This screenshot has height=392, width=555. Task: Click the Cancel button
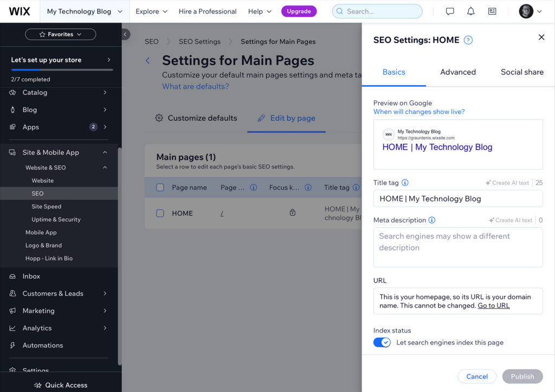(x=477, y=376)
